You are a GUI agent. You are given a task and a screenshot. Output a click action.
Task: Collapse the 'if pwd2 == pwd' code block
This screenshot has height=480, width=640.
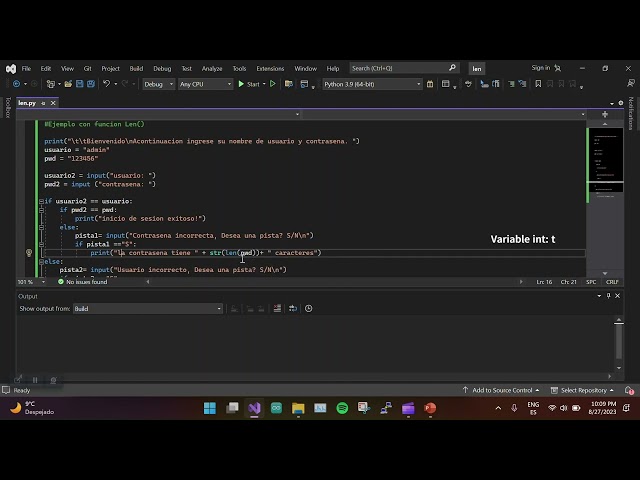coord(41,210)
